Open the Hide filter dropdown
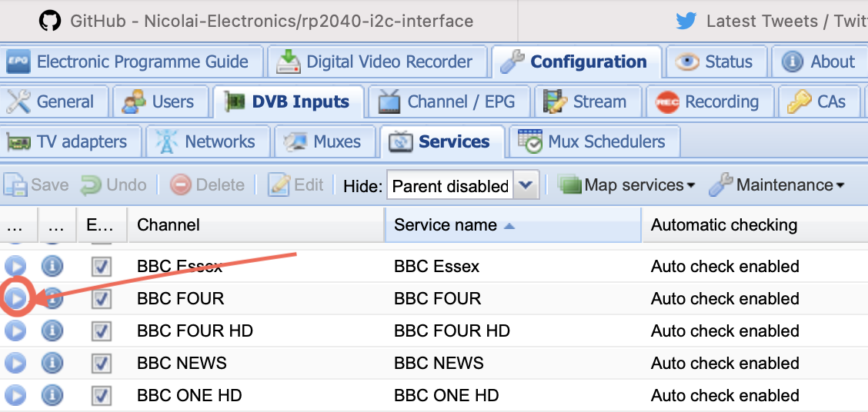The width and height of the screenshot is (868, 412). pyautogui.click(x=525, y=185)
